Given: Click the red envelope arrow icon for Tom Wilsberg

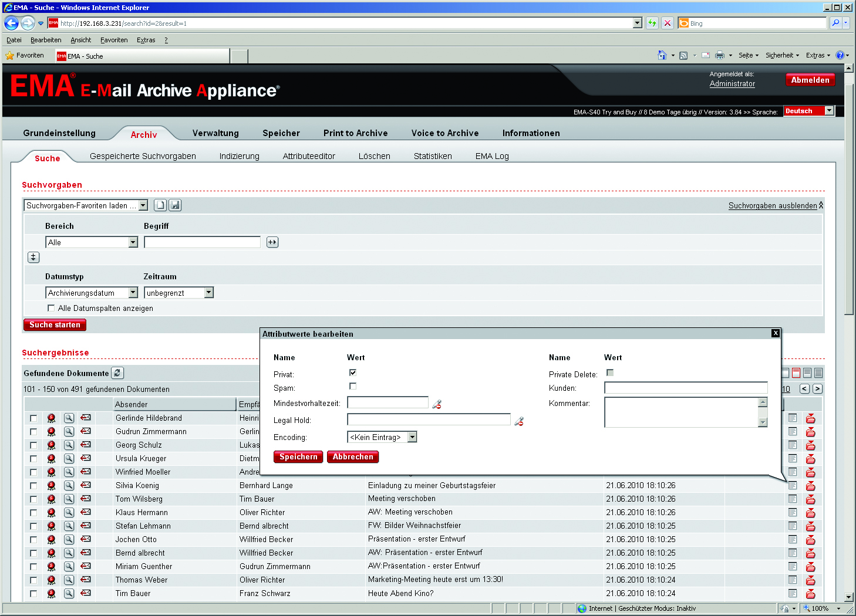Looking at the screenshot, I should tap(86, 499).
